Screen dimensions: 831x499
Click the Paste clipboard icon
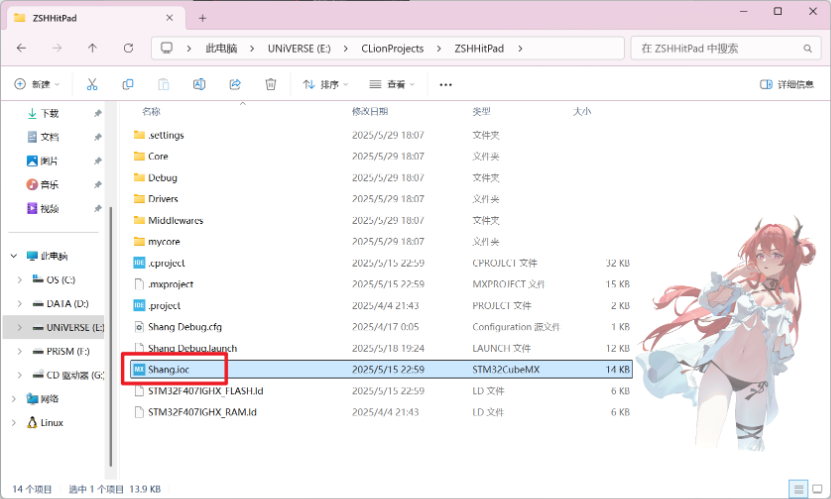pyautogui.click(x=164, y=84)
